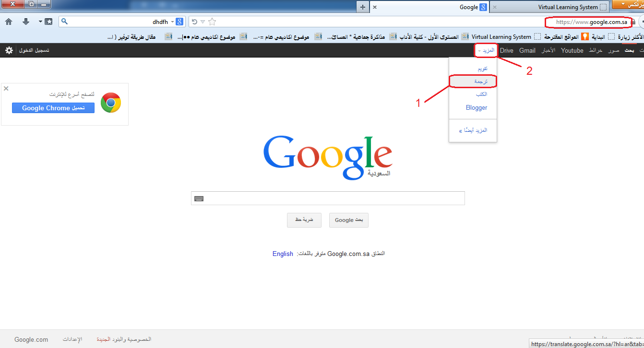Open a new tab with plus button
This screenshot has width=644, height=348.
click(363, 7)
